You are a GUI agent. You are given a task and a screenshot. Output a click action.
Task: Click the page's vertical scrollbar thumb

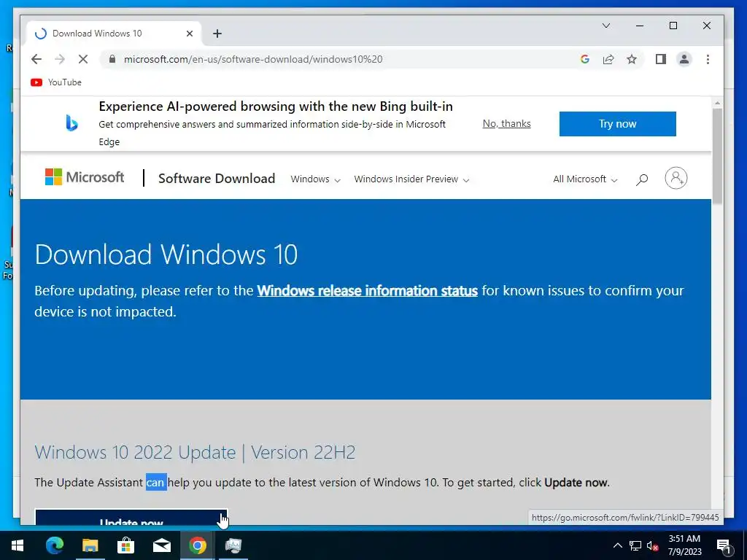click(x=717, y=156)
